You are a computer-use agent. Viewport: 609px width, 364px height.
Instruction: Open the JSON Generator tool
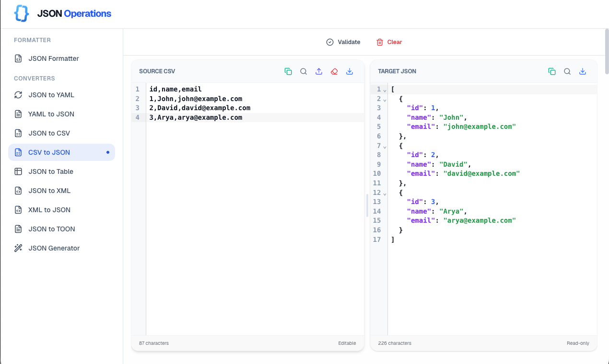coord(54,248)
